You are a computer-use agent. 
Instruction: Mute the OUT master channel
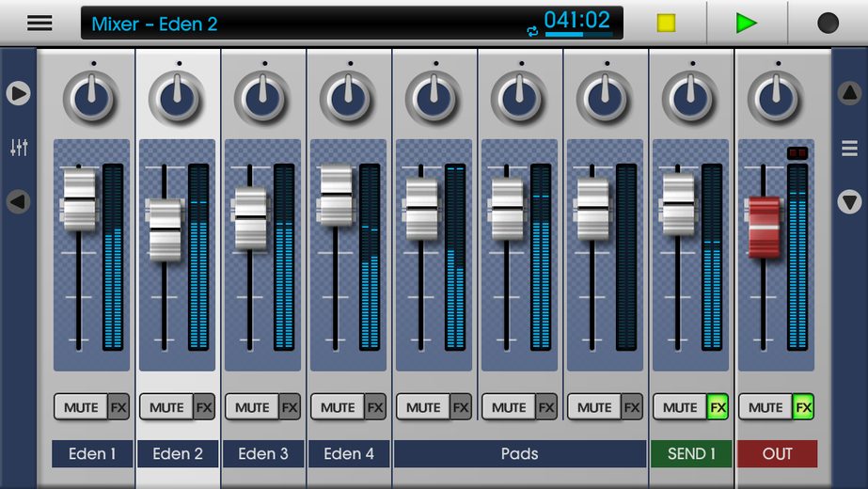coord(765,407)
